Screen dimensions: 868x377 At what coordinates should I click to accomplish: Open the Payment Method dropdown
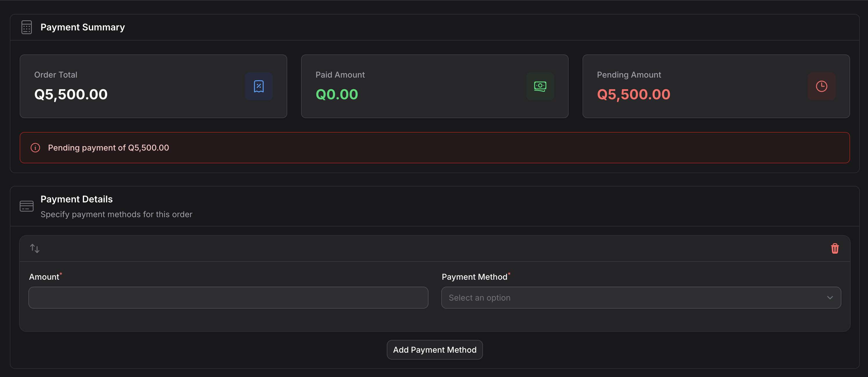[633, 297]
